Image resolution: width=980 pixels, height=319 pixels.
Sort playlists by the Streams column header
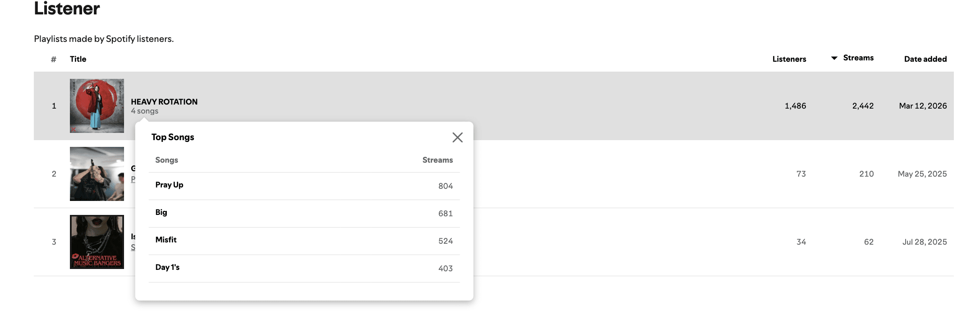(x=858, y=58)
